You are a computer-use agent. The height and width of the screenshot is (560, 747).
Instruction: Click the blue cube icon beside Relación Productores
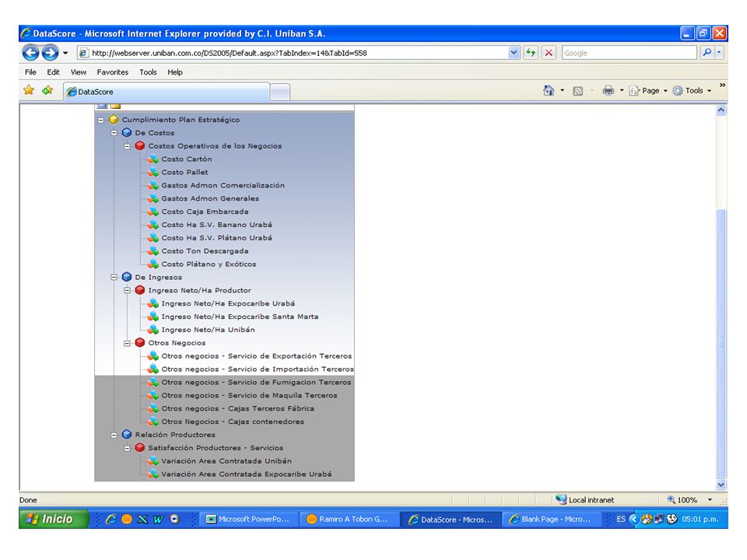pos(127,434)
